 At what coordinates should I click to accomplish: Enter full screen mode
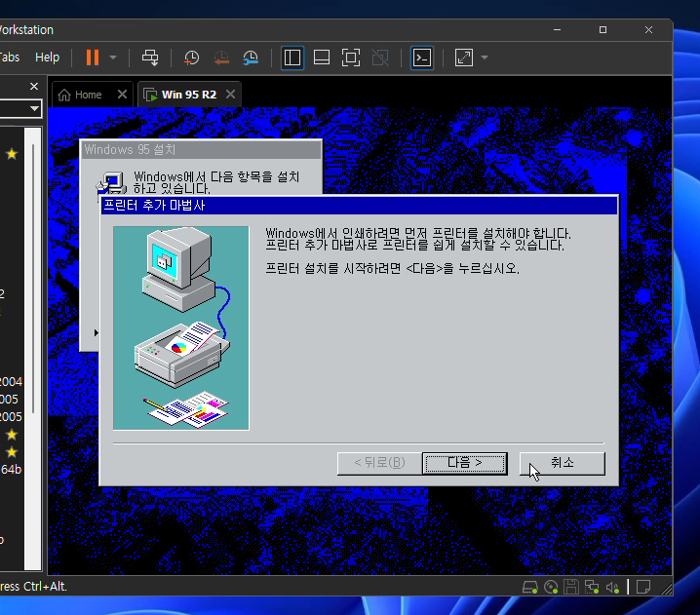click(x=351, y=58)
